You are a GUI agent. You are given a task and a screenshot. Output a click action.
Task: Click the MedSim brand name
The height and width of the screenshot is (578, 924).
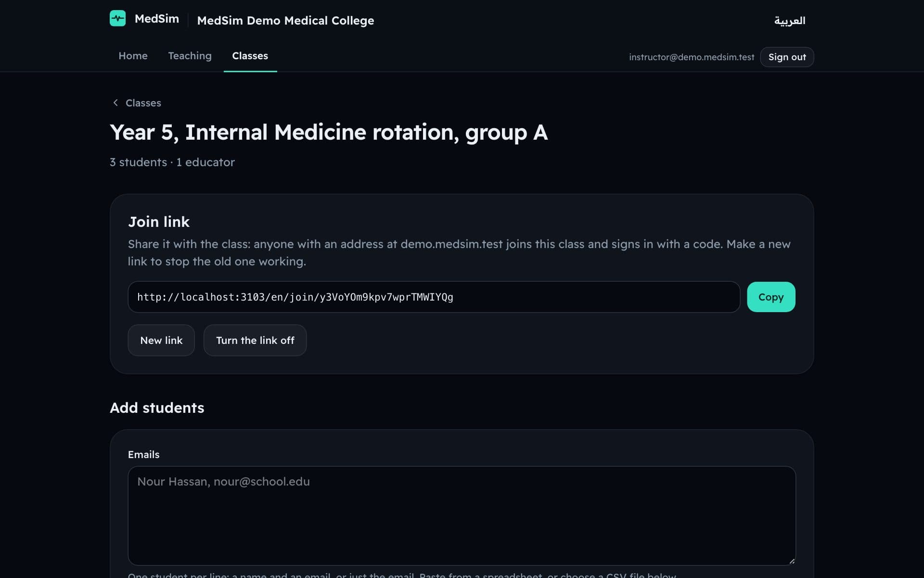click(157, 19)
